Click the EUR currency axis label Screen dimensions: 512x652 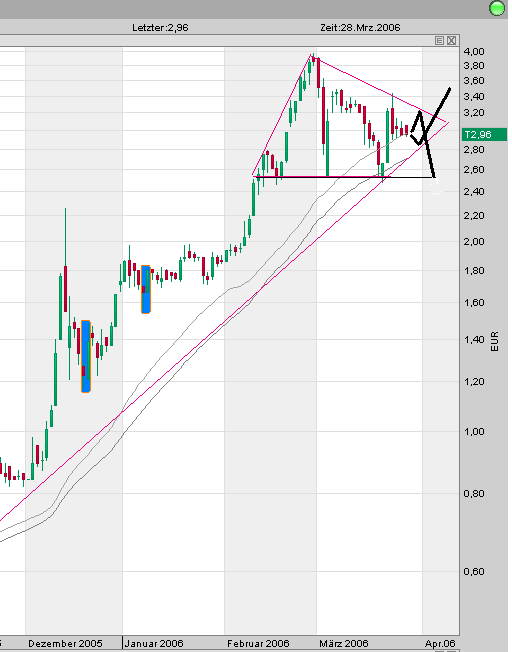pos(495,341)
